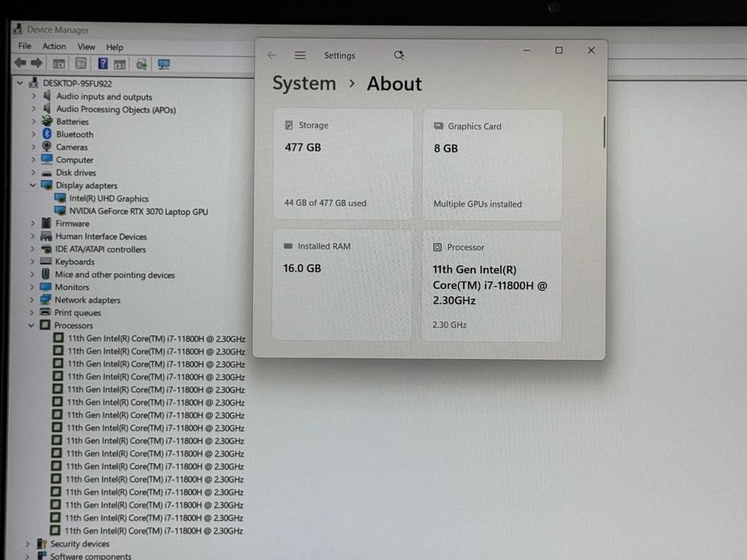Open the Settings hamburger navigation menu
Viewport: 747px width, 560px height.
[300, 55]
